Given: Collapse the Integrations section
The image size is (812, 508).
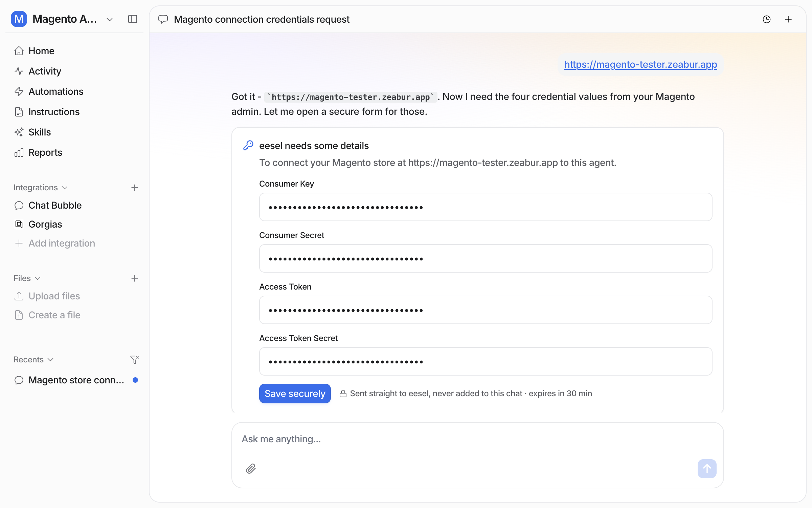Looking at the screenshot, I should 41,188.
